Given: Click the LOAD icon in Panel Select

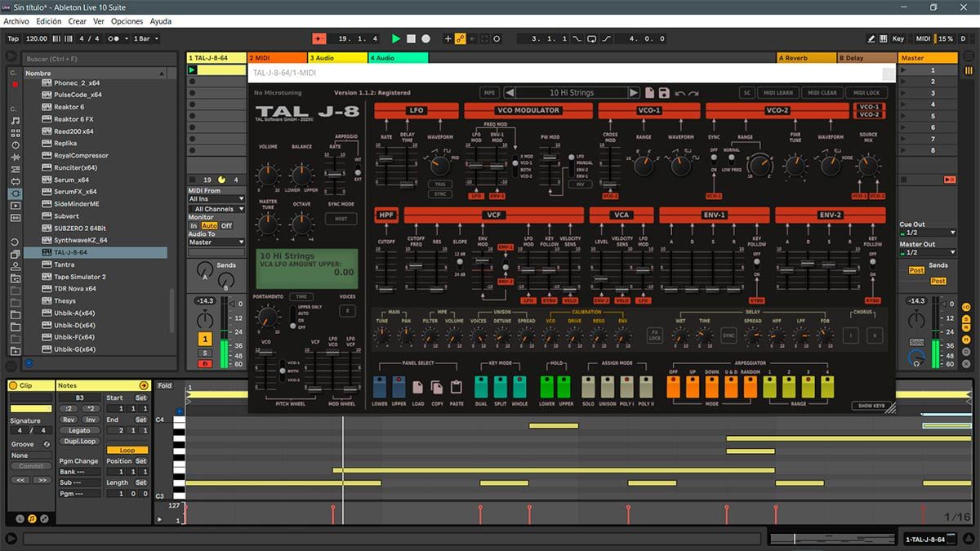Looking at the screenshot, I should point(418,386).
